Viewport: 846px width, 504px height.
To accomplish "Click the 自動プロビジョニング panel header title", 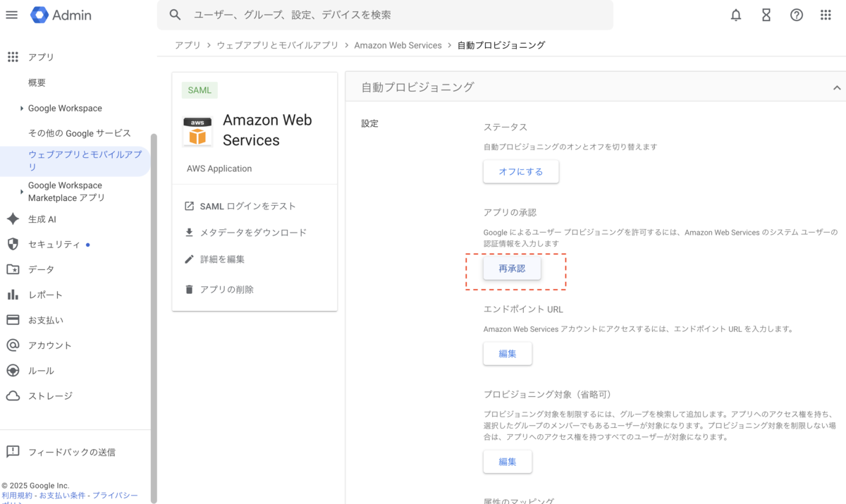I will 417,87.
